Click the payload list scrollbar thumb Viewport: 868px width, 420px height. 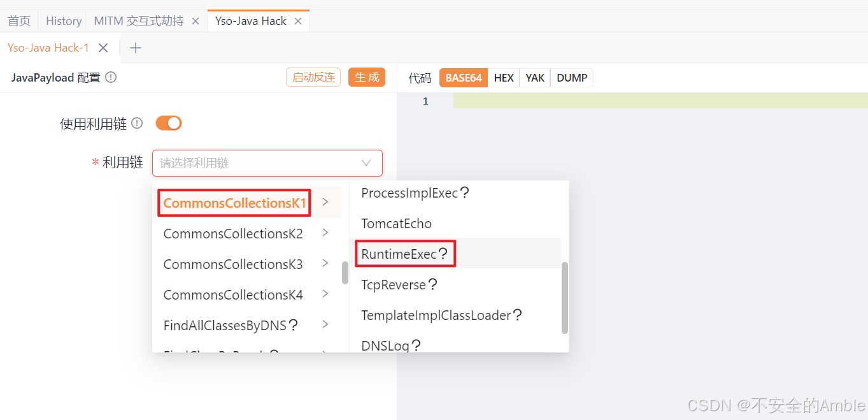pyautogui.click(x=565, y=298)
